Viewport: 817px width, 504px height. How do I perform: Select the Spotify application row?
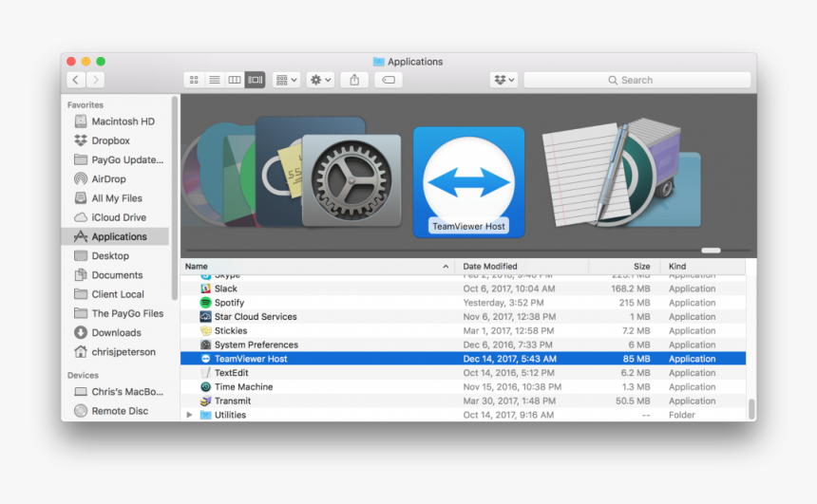coord(464,303)
